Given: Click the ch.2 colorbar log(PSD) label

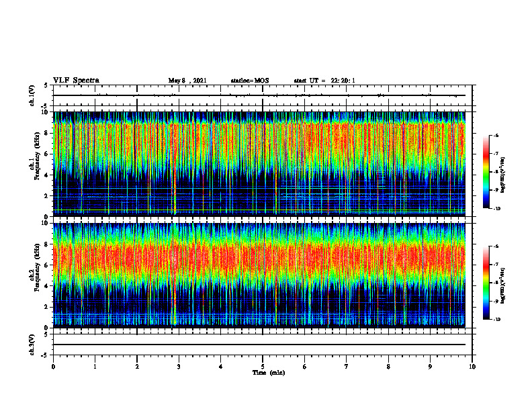Looking at the screenshot, I should pos(502,285).
